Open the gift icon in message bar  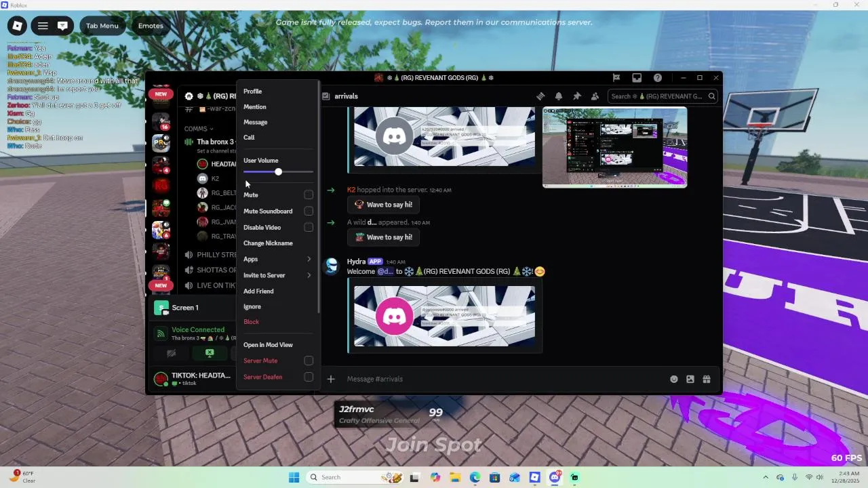[707, 380]
